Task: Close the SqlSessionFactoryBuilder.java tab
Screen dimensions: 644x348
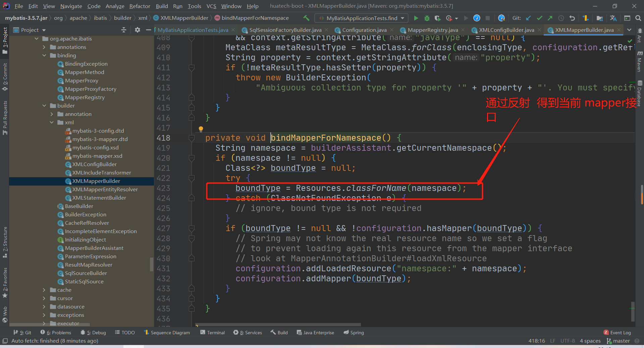Action: coord(326,30)
